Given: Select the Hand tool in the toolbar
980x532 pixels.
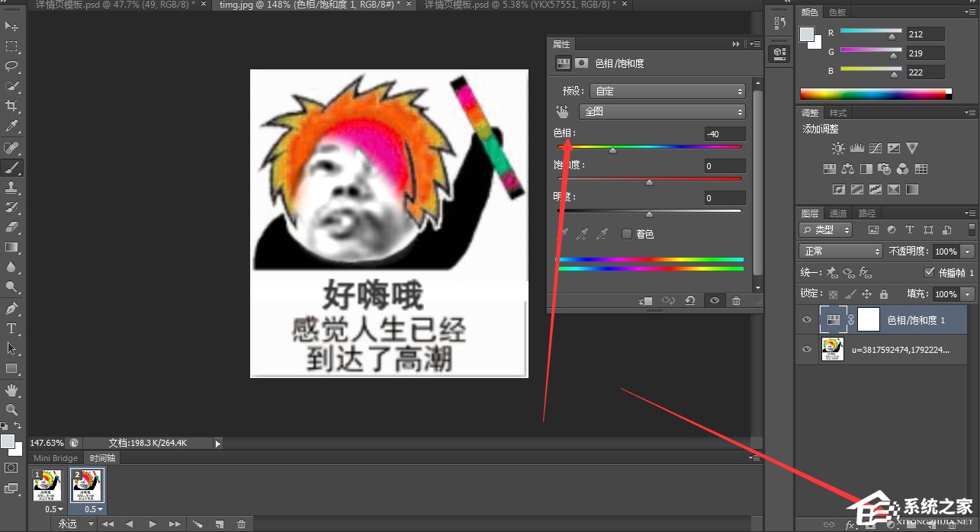Looking at the screenshot, I should [11, 390].
